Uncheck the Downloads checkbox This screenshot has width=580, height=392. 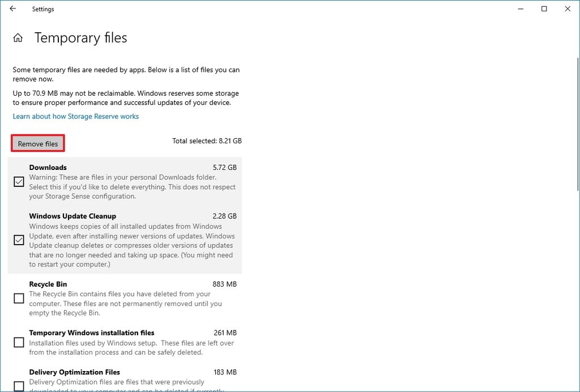click(x=19, y=182)
